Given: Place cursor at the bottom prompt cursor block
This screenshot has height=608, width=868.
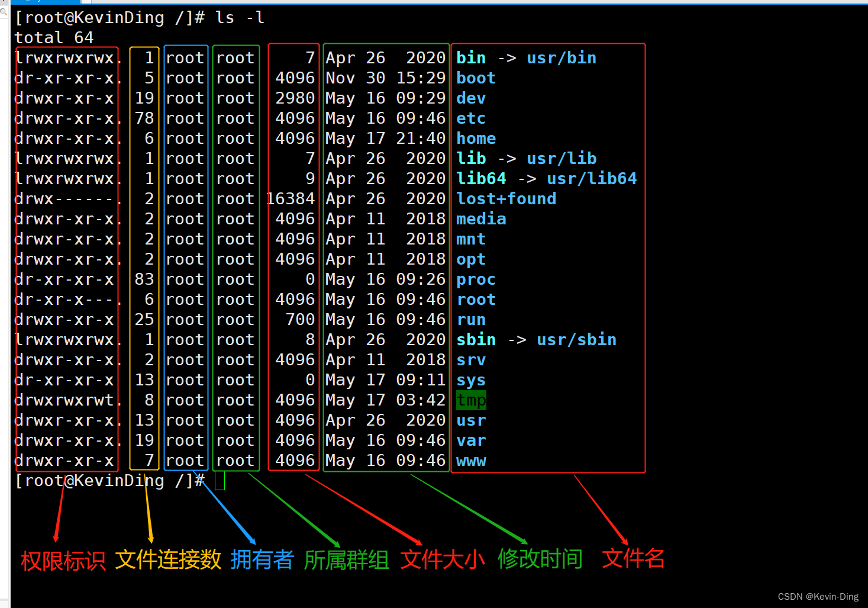Looking at the screenshot, I should click(x=220, y=481).
